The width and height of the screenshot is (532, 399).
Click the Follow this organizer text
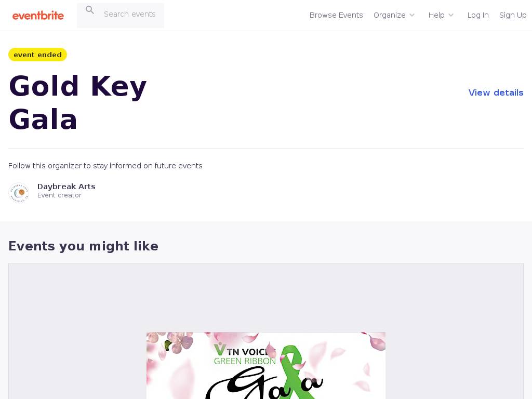pyautogui.click(x=105, y=166)
